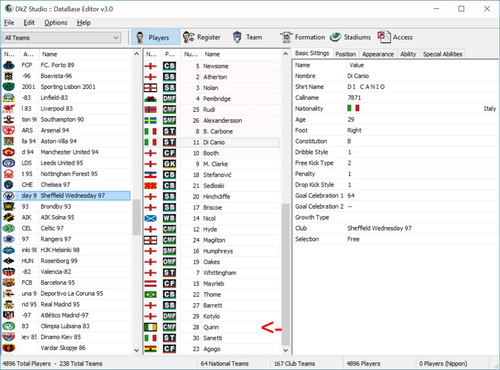Screen dimensions: 500x370
Task: Click the Club value Sheffield Wednesday 97
Action: coord(379,228)
